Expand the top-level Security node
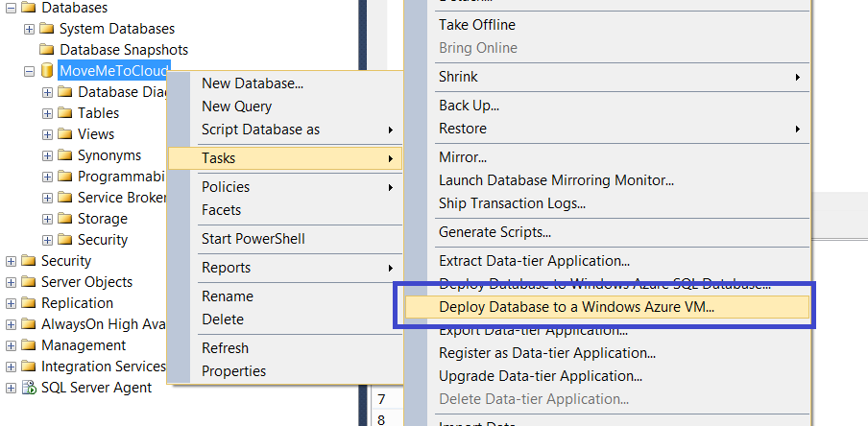The width and height of the screenshot is (868, 426). click(11, 261)
